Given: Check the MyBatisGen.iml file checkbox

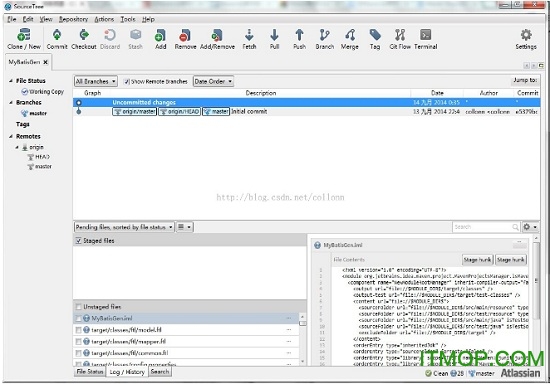Looking at the screenshot, I should [x=79, y=319].
